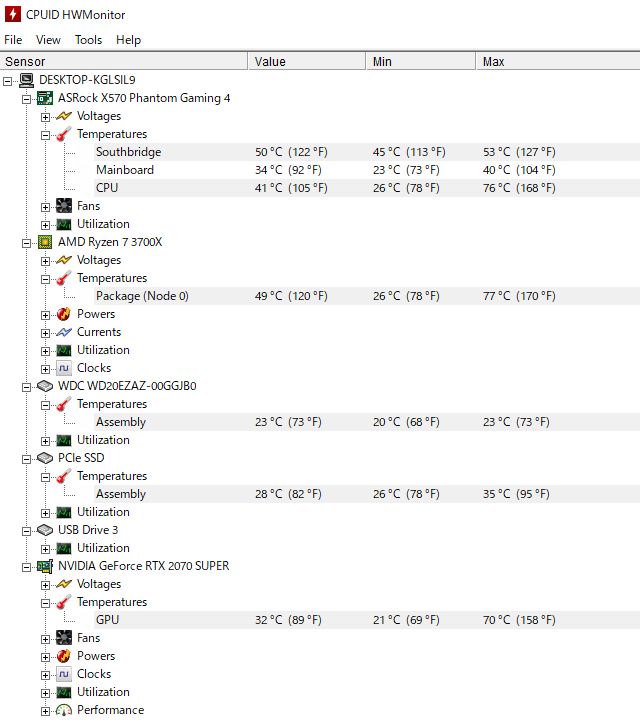Click the PCIe SSD Utilization graph icon
This screenshot has height=722, width=640.
click(64, 512)
